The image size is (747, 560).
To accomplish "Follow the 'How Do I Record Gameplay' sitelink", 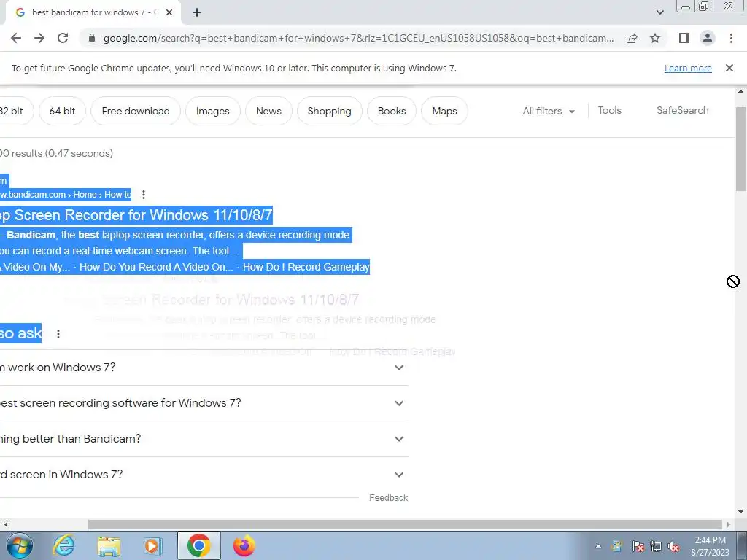I will click(306, 267).
